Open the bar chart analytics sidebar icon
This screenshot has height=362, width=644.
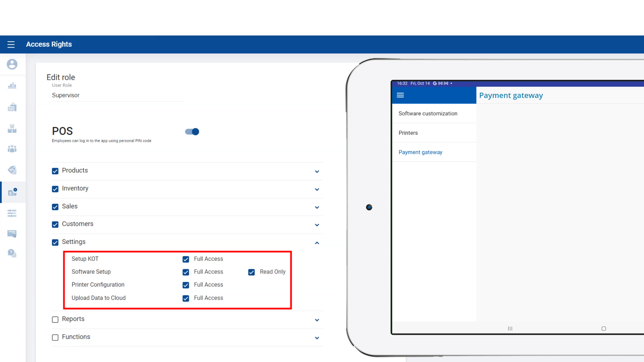coord(12,86)
